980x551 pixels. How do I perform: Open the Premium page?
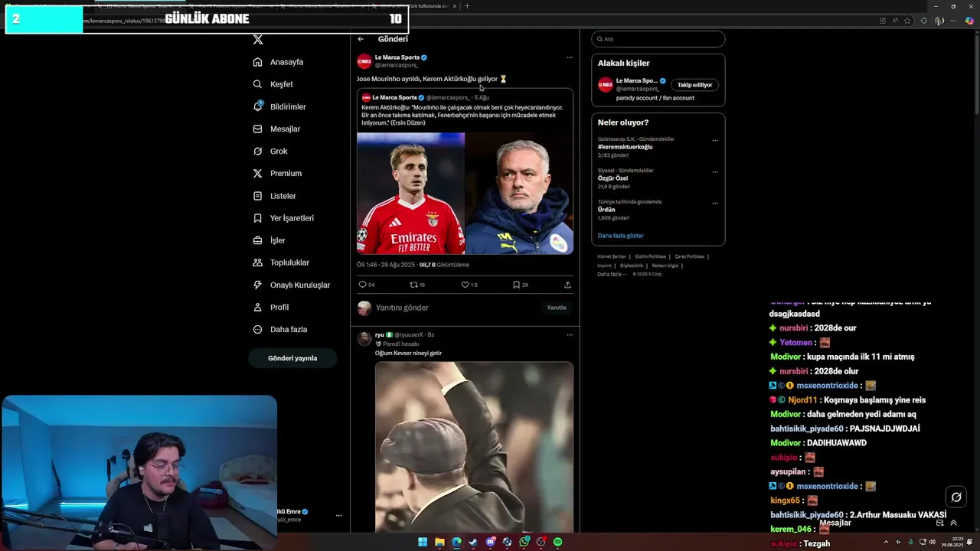(278, 173)
